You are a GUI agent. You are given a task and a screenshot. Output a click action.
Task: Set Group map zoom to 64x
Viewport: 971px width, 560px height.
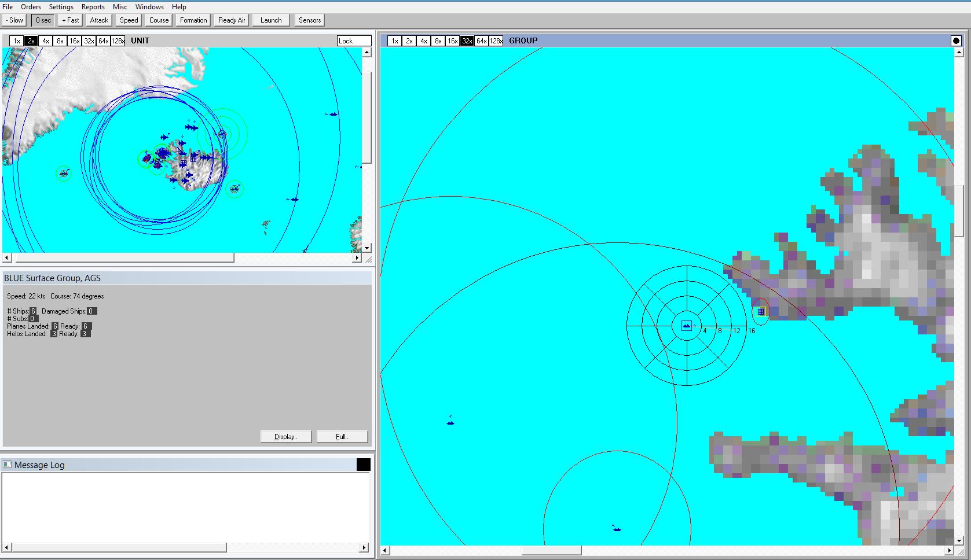pyautogui.click(x=482, y=40)
